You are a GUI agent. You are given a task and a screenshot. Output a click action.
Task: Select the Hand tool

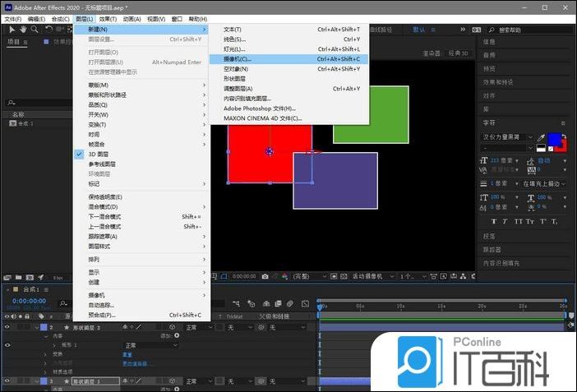point(23,30)
